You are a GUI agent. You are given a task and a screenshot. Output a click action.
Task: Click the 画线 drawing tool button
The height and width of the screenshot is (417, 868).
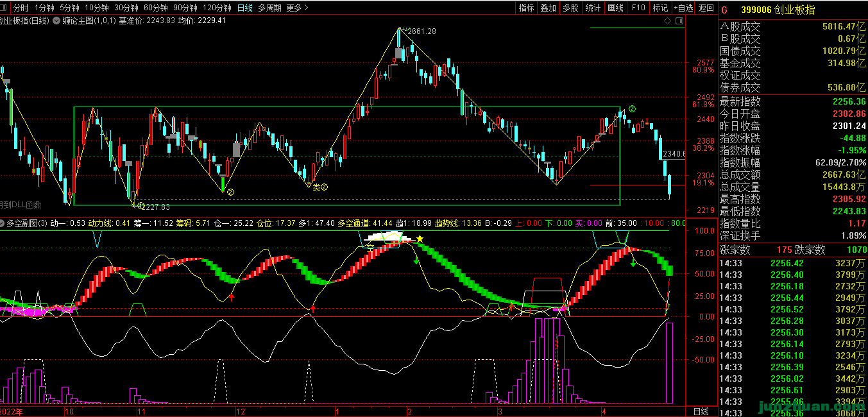click(x=616, y=8)
